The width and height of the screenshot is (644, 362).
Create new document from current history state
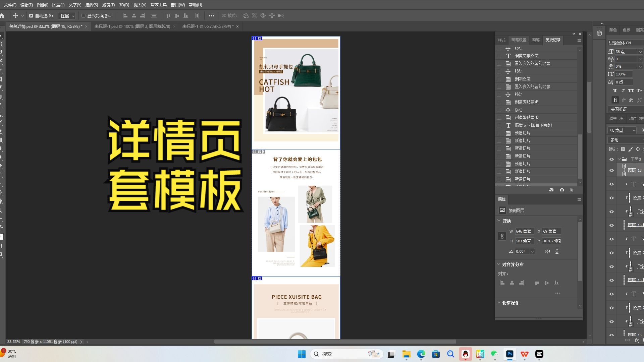551,190
